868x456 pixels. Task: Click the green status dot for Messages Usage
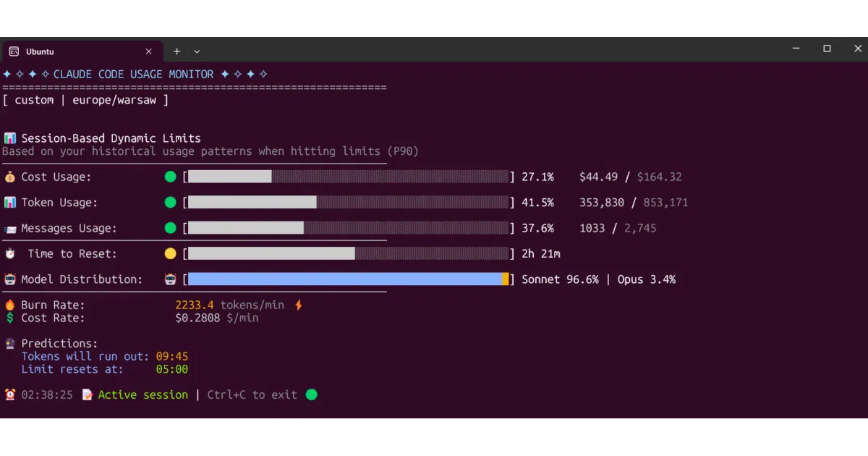(171, 228)
